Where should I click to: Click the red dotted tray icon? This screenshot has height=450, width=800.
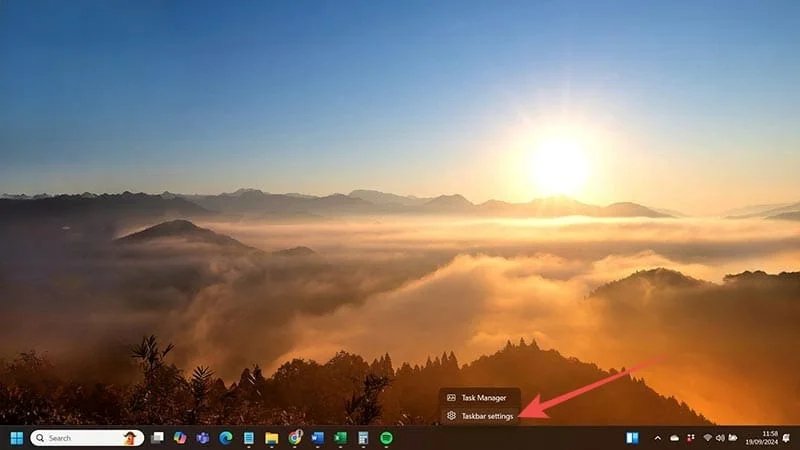690,438
